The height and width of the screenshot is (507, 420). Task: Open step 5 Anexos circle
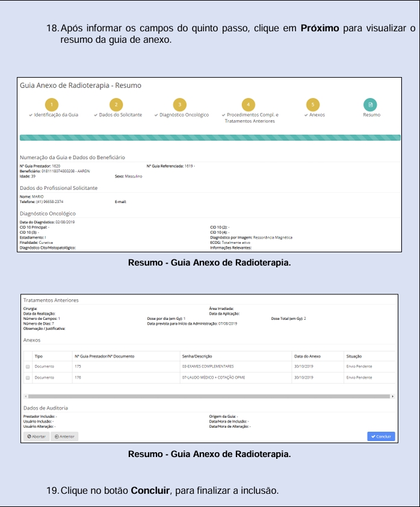click(x=313, y=105)
